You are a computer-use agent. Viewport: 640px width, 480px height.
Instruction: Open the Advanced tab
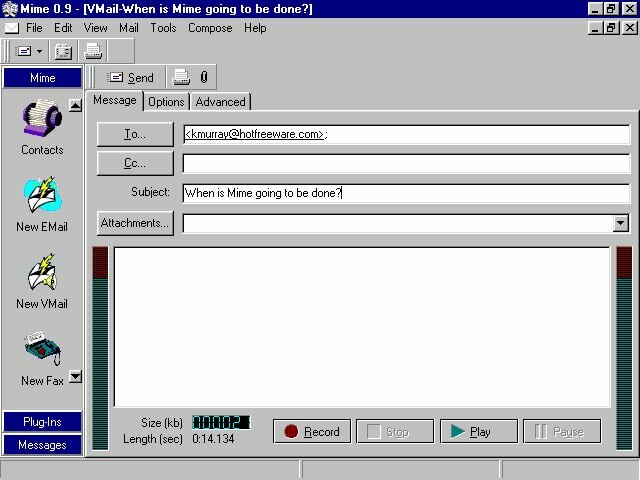(220, 102)
